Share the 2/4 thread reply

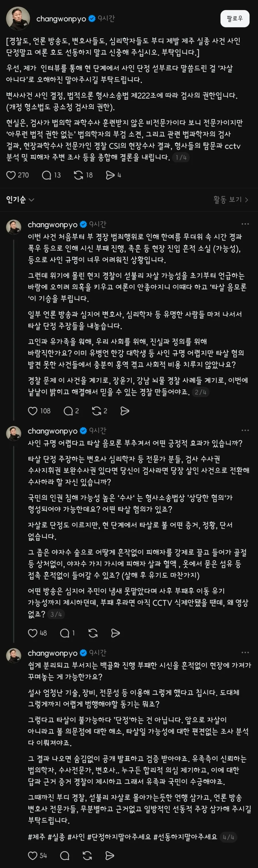(x=125, y=411)
